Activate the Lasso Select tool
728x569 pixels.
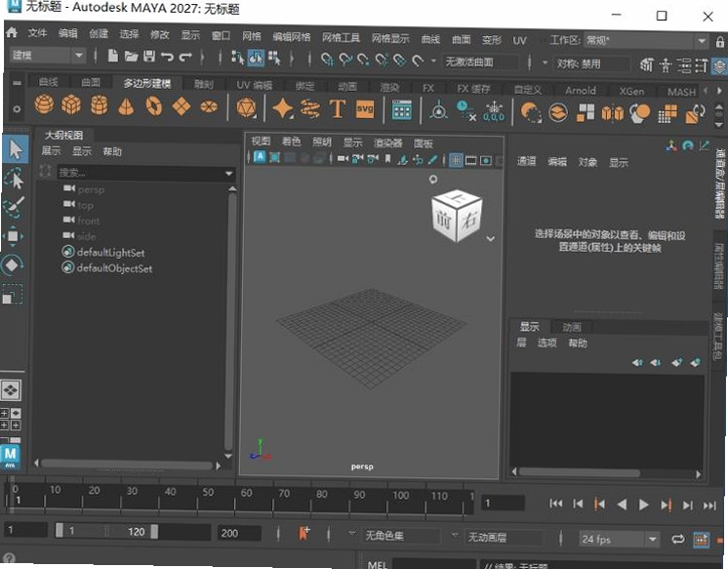(x=14, y=180)
